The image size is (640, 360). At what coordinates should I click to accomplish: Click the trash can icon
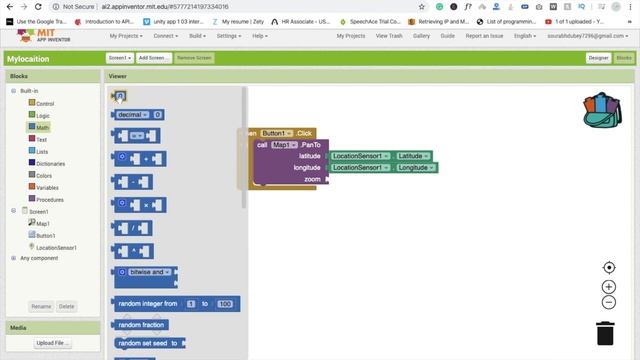[x=605, y=333]
